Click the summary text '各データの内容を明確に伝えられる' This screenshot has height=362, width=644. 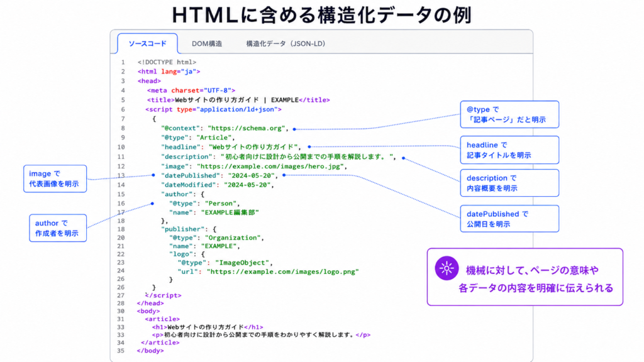pyautogui.click(x=536, y=288)
